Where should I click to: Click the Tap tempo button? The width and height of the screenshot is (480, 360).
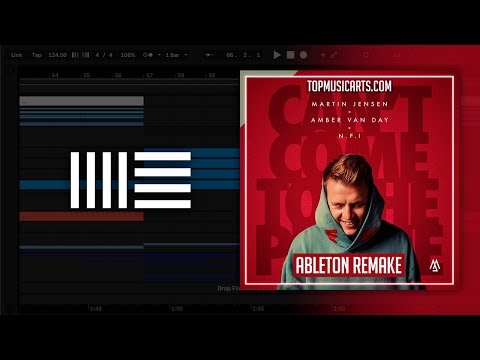point(37,55)
